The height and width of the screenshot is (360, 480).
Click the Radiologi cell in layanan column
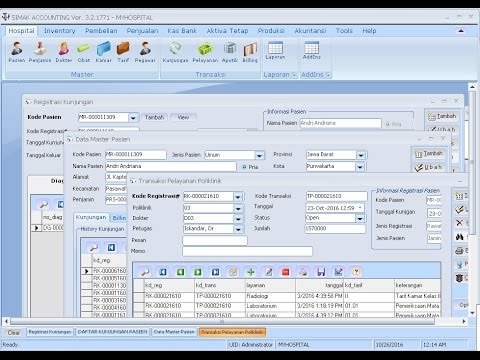point(270,296)
